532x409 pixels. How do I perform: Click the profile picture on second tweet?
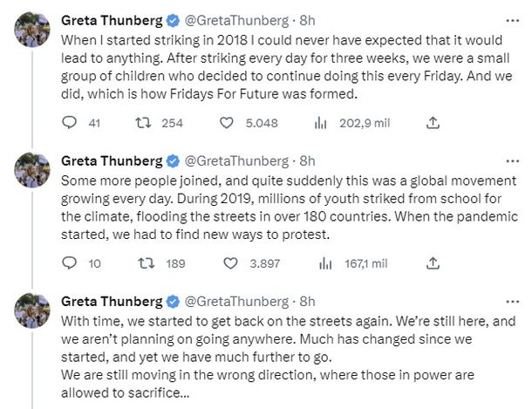[31, 173]
